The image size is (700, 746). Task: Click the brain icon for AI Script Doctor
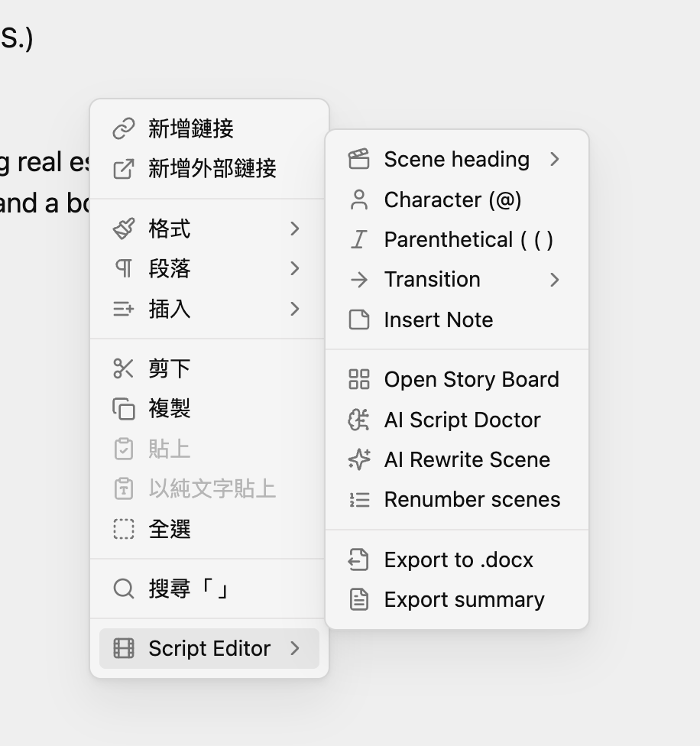(359, 420)
